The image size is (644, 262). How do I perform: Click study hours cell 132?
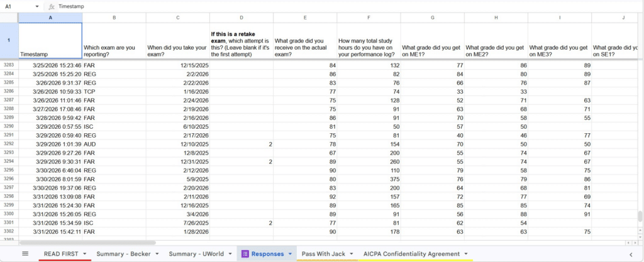(x=369, y=65)
